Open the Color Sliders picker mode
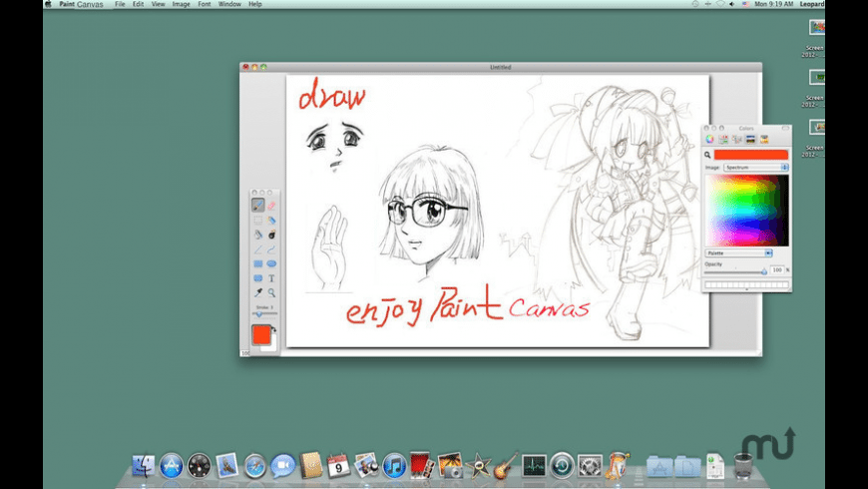This screenshot has width=868, height=489. point(723,139)
